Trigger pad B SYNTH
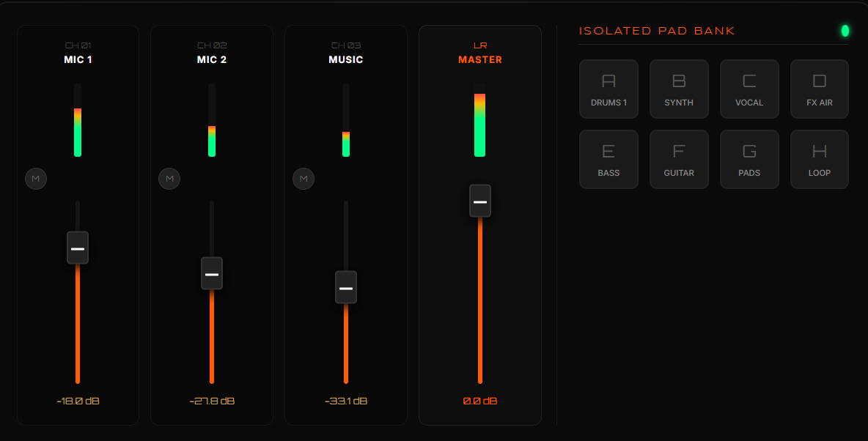 coord(680,89)
